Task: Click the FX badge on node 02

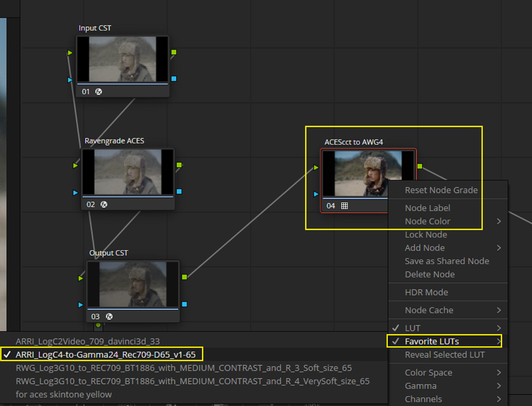Action: (104, 205)
